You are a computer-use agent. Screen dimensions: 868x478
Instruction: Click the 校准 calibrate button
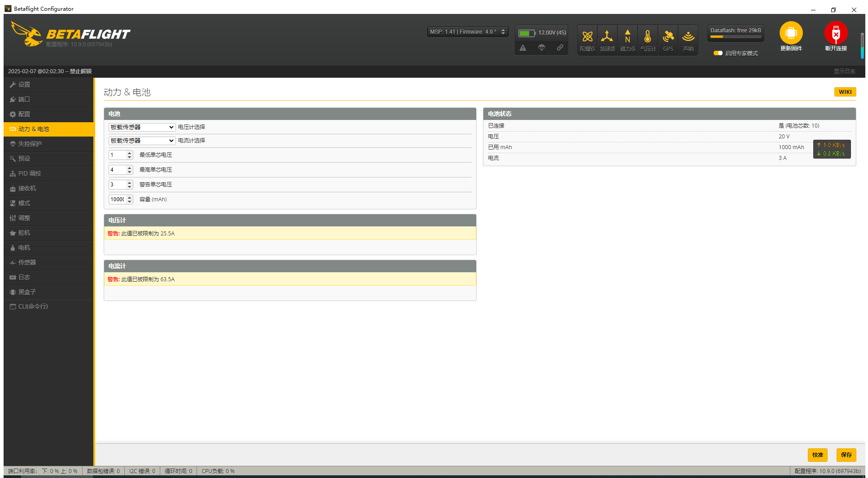(x=817, y=455)
